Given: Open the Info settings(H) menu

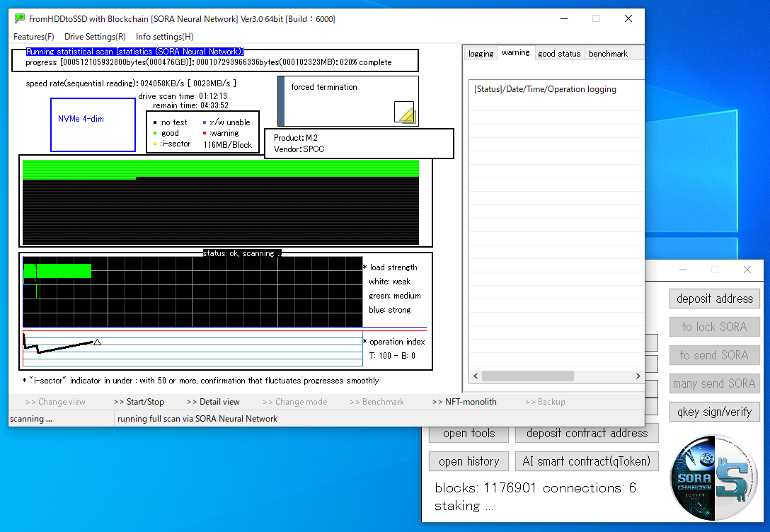Looking at the screenshot, I should pos(164,37).
